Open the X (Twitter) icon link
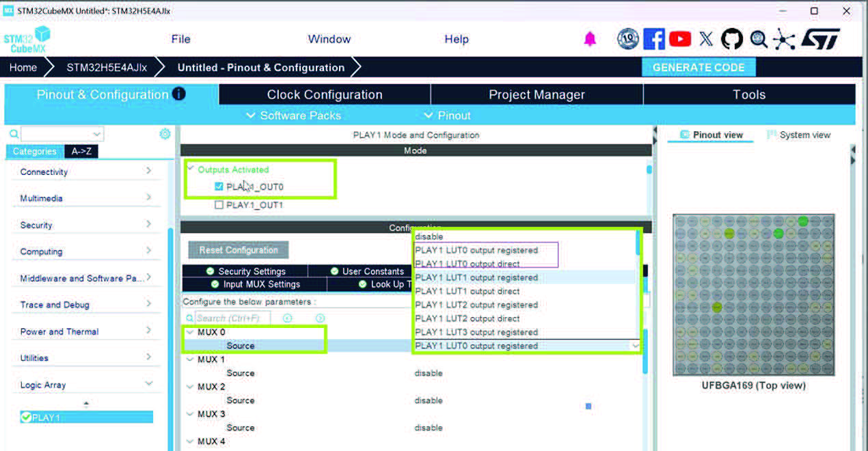Image resolution: width=868 pixels, height=451 pixels. 706,39
